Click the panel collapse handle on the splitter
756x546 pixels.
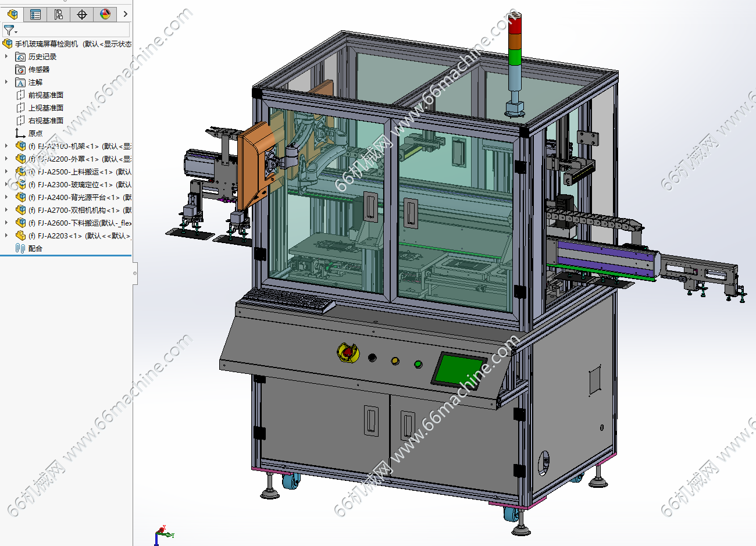point(135,272)
